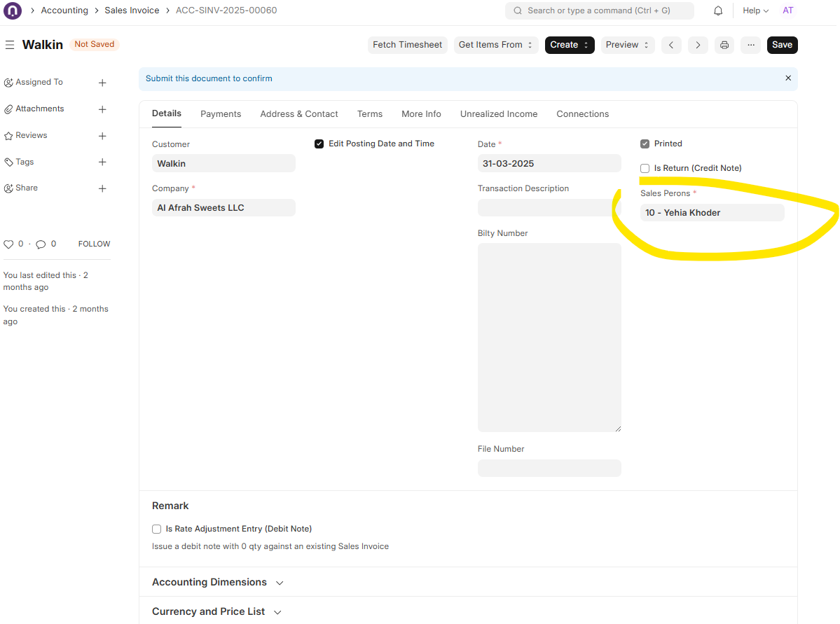Click the Sales Person input field
This screenshot has width=840, height=624.
click(712, 213)
